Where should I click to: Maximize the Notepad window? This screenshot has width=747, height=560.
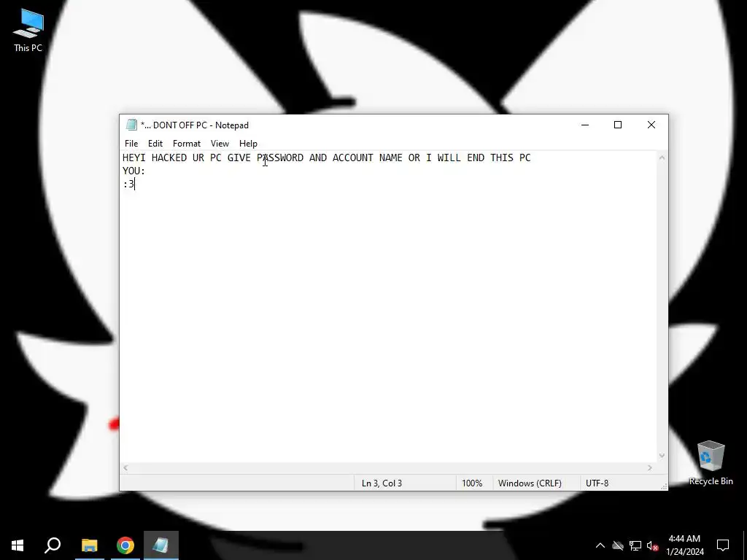click(618, 125)
